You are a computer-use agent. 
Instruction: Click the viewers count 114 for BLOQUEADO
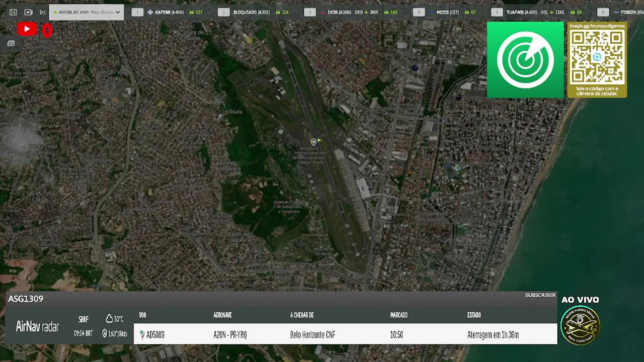point(282,12)
